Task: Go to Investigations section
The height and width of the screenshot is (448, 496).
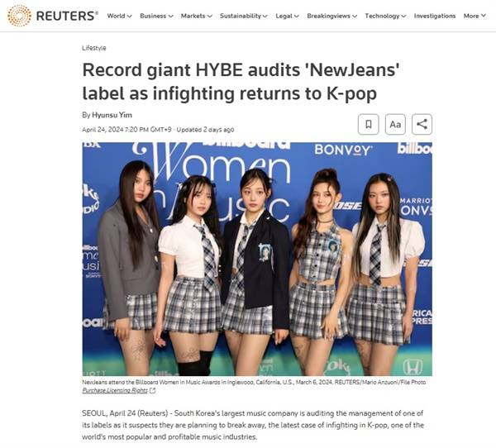Action: tap(435, 16)
